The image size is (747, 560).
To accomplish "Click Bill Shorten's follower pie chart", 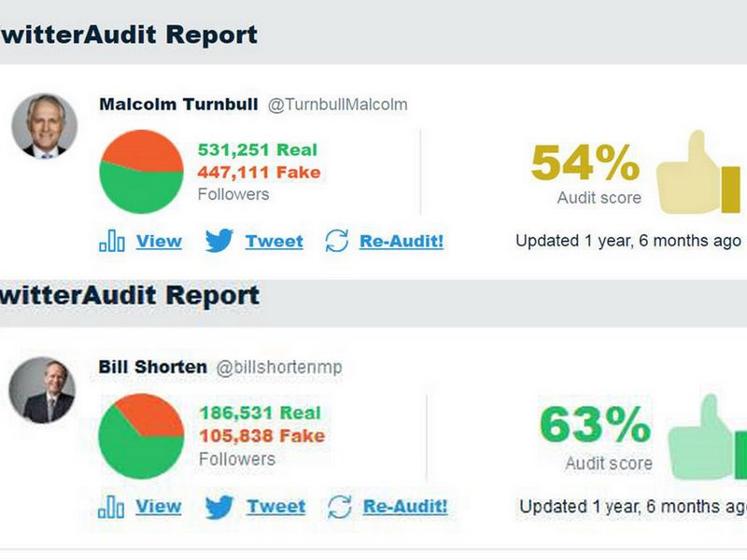I will 141,436.
